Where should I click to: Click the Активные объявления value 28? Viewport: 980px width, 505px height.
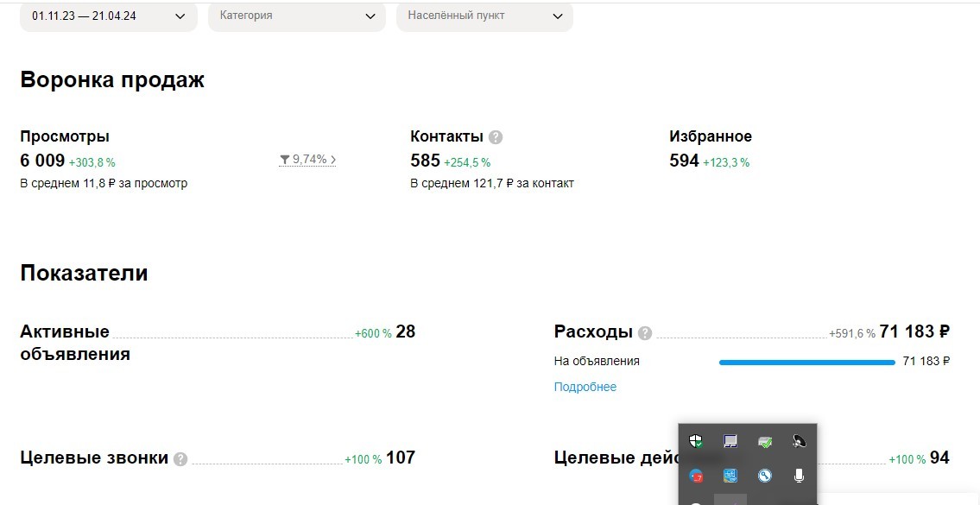pyautogui.click(x=406, y=331)
